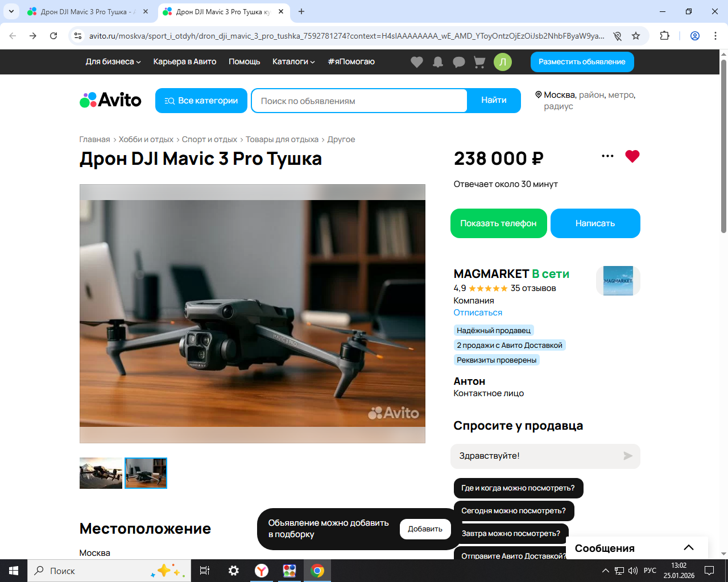The height and width of the screenshot is (582, 728).
Task: Open messages speech bubble icon in header
Action: [459, 62]
